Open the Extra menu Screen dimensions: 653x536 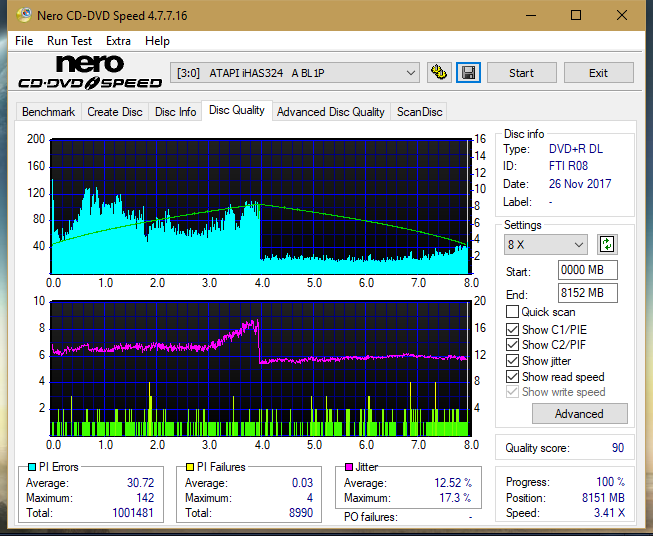(x=118, y=41)
